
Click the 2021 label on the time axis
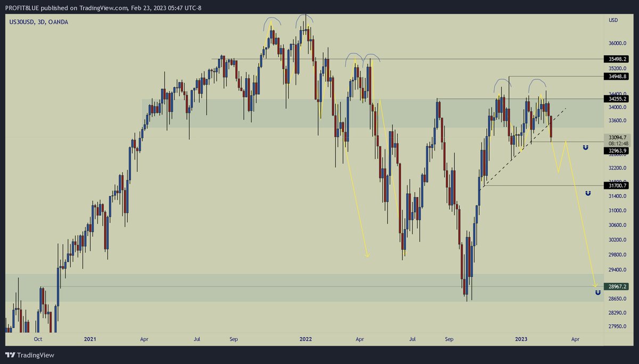91,338
